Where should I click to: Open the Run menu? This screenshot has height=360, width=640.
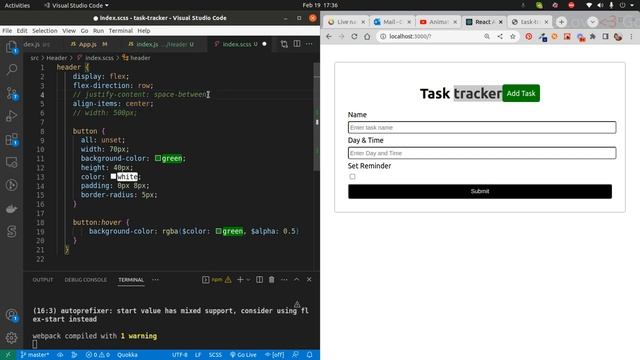pos(98,31)
